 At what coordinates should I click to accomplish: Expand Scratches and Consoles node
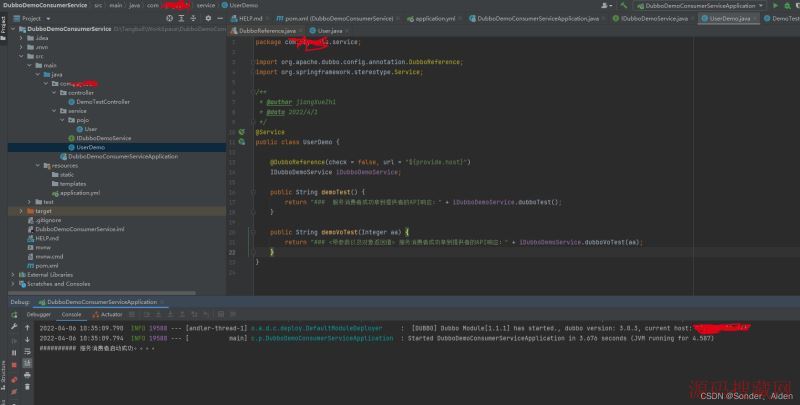click(13, 284)
